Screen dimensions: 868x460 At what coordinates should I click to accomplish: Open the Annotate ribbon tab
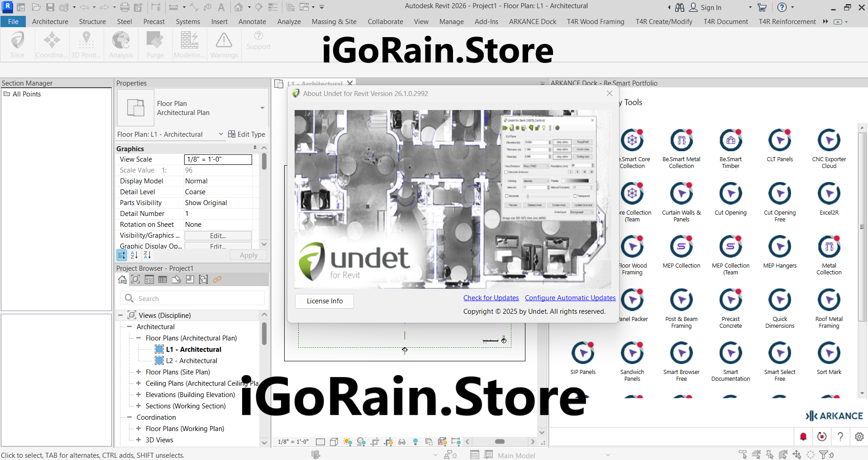(x=252, y=22)
